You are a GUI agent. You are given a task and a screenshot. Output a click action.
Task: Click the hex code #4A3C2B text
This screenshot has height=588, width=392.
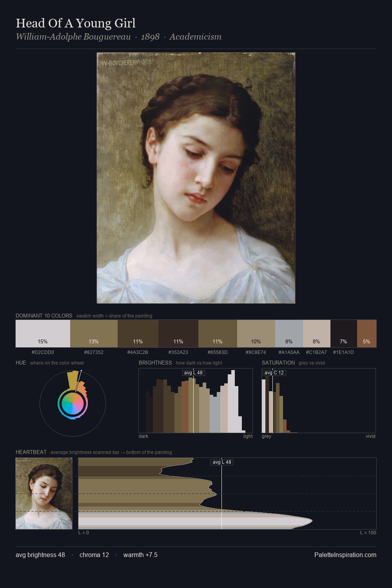pos(138,352)
